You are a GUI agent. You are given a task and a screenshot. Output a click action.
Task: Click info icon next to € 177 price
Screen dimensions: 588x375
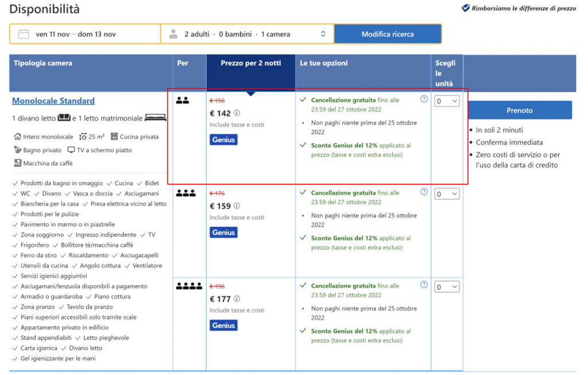click(237, 299)
